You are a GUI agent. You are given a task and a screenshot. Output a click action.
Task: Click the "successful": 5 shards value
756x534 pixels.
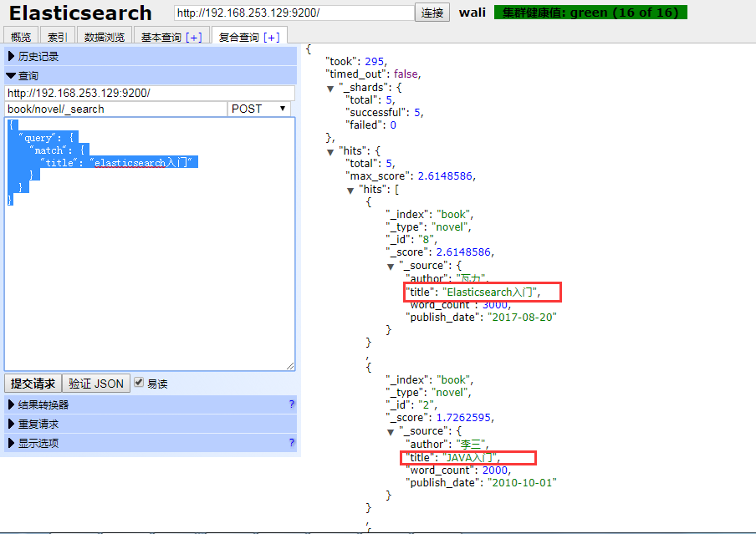pyautogui.click(x=417, y=112)
